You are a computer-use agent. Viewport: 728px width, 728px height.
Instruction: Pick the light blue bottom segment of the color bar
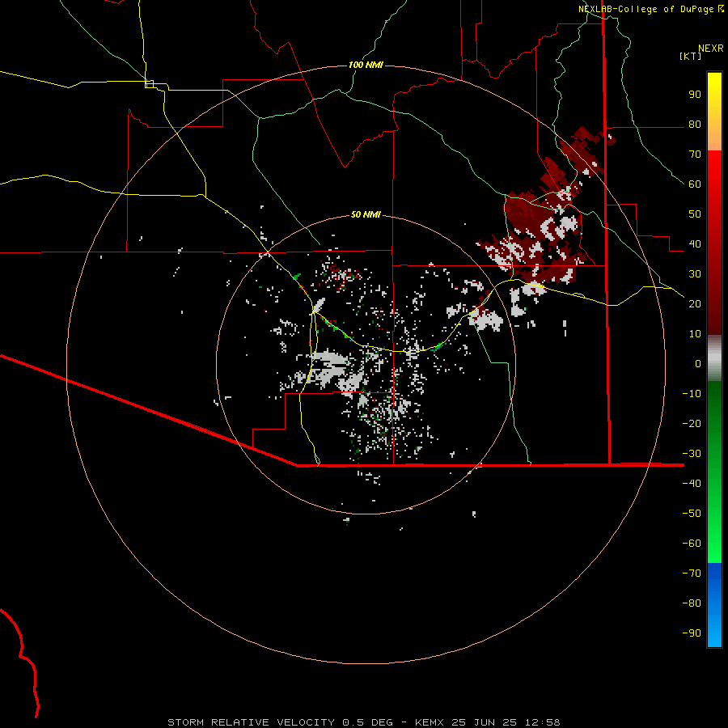click(714, 632)
